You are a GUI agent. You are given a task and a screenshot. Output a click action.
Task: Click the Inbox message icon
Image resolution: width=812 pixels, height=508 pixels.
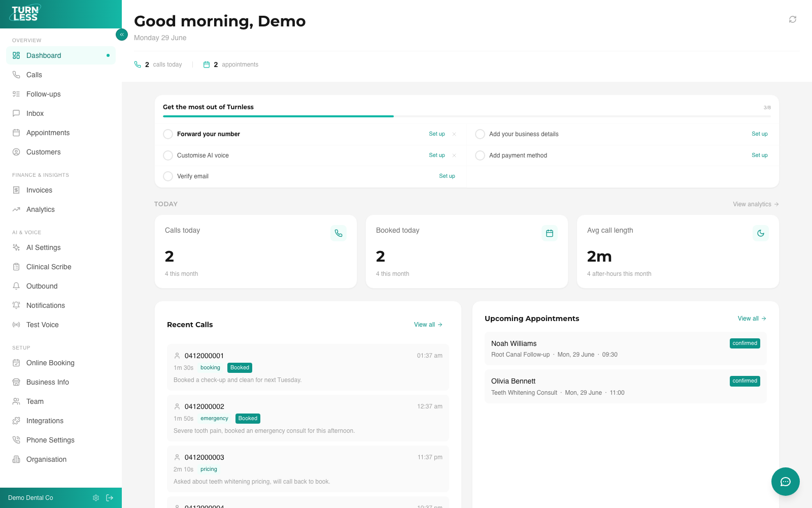pos(16,113)
